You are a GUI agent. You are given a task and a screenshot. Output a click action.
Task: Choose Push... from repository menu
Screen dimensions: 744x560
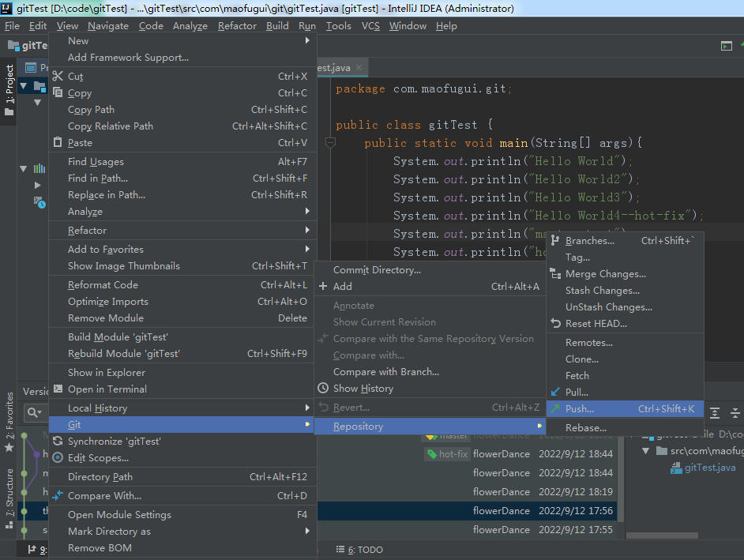(625, 408)
